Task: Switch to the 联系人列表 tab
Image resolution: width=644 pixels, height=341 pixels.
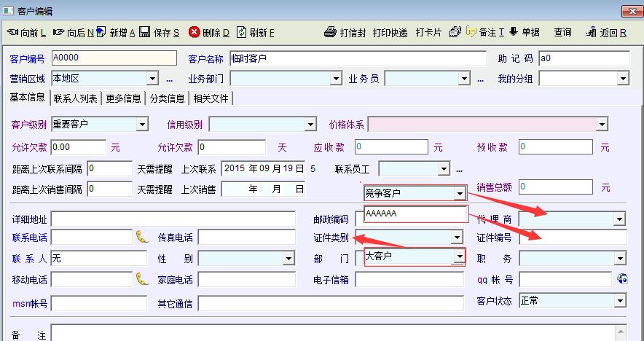Action: click(x=75, y=98)
